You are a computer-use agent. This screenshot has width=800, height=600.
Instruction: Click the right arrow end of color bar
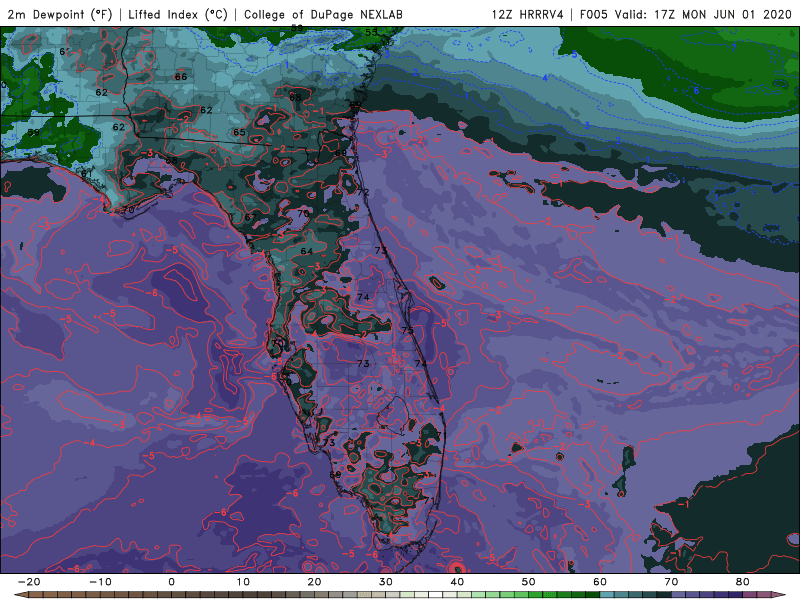pos(779,595)
